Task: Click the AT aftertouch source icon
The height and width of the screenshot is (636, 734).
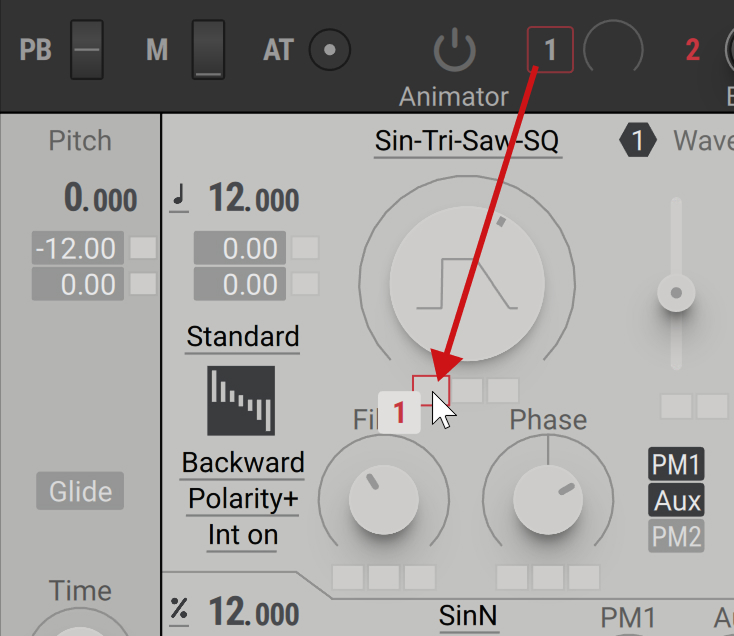Action: point(330,50)
